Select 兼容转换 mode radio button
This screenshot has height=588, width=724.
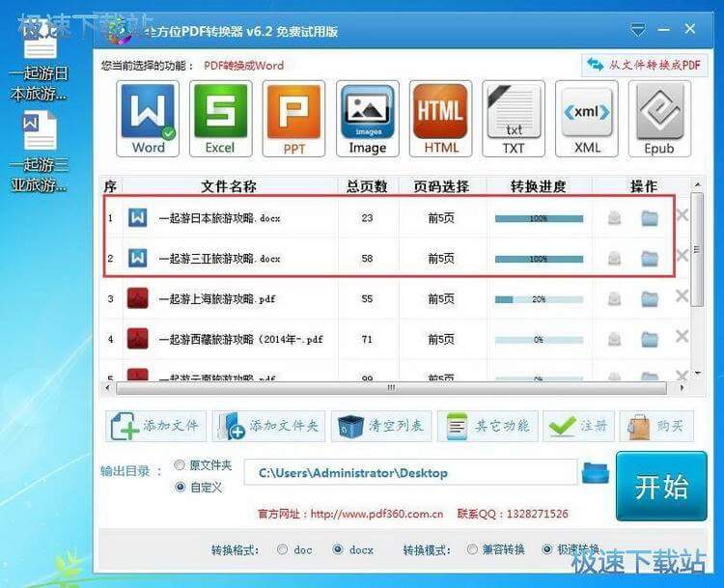[472, 549]
